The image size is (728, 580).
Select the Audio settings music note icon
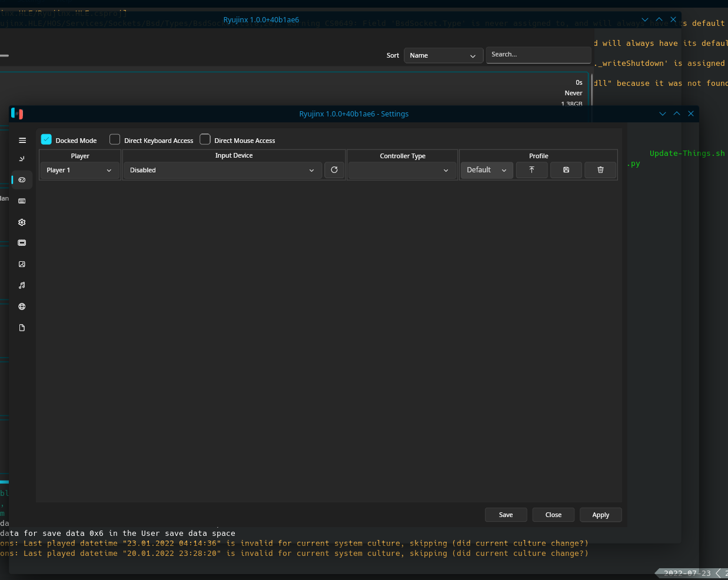(22, 285)
